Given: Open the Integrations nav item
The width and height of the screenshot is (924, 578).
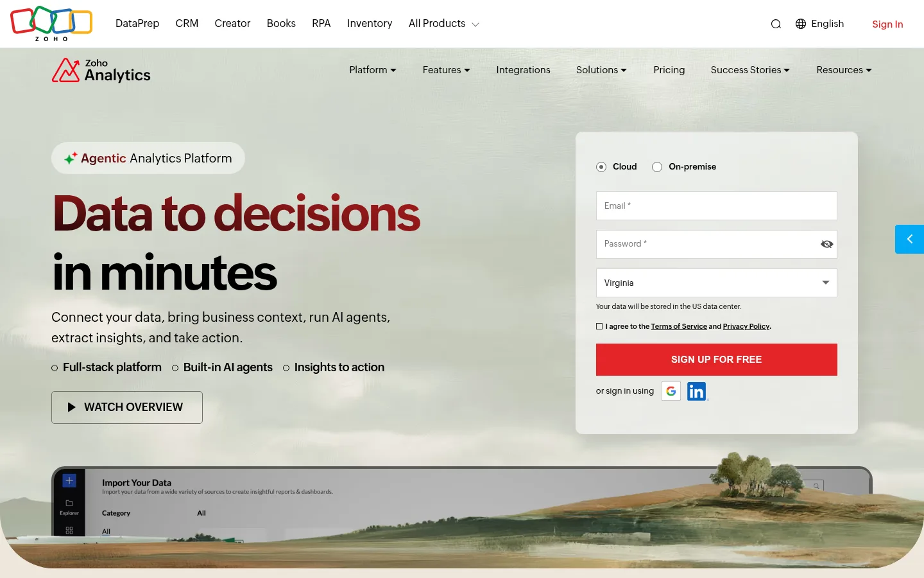Looking at the screenshot, I should 523,70.
